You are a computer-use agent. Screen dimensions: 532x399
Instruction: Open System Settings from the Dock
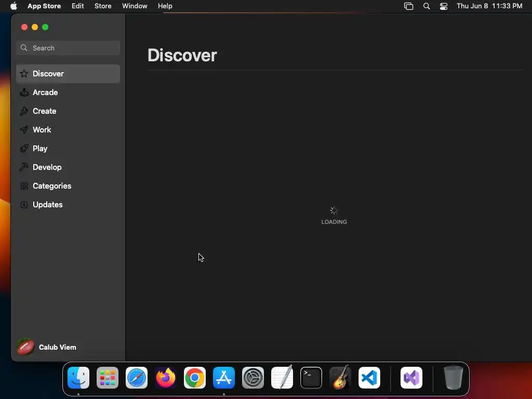pyautogui.click(x=253, y=378)
